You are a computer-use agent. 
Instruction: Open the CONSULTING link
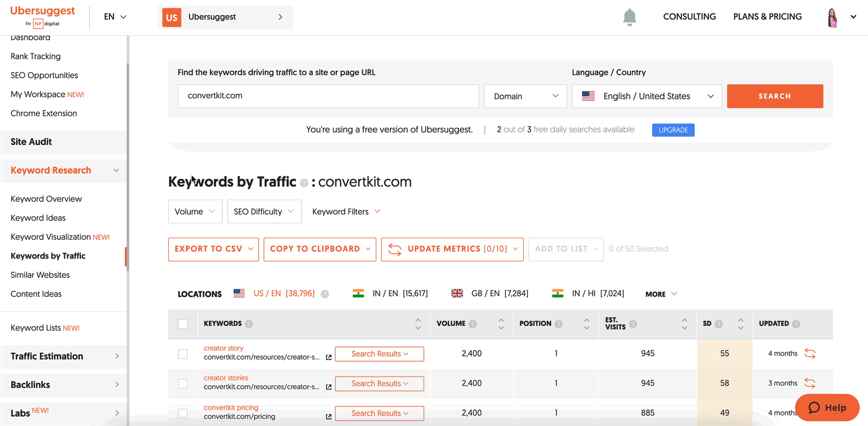point(690,17)
